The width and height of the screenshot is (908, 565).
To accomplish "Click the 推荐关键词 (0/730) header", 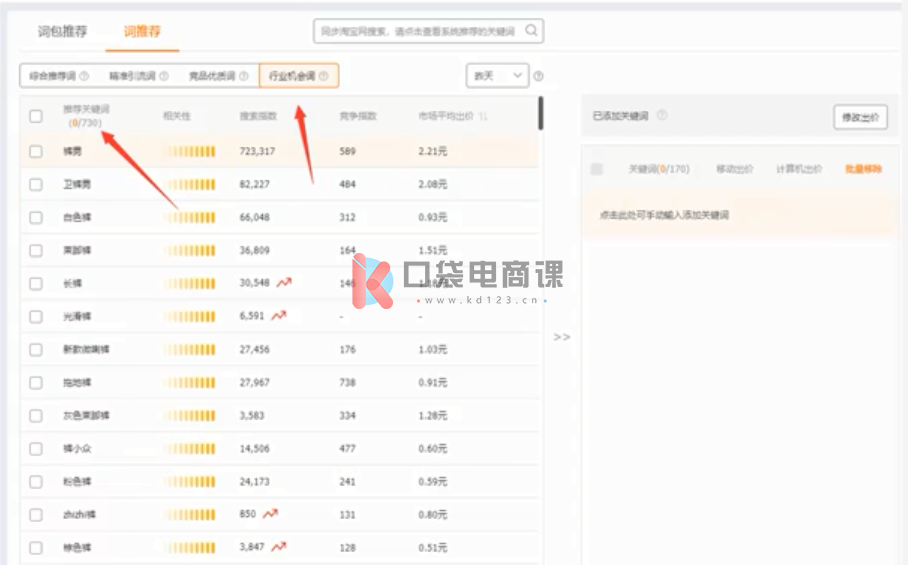I will pyautogui.click(x=86, y=116).
